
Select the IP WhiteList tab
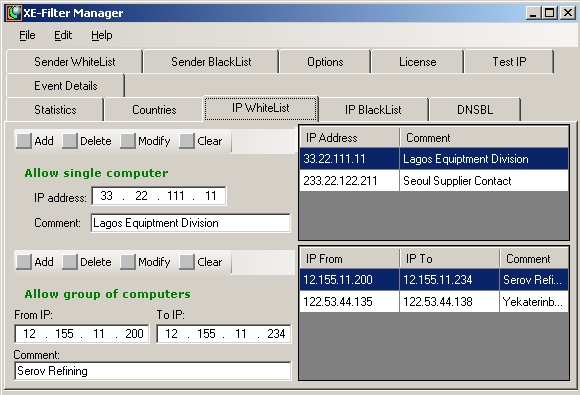pyautogui.click(x=261, y=108)
